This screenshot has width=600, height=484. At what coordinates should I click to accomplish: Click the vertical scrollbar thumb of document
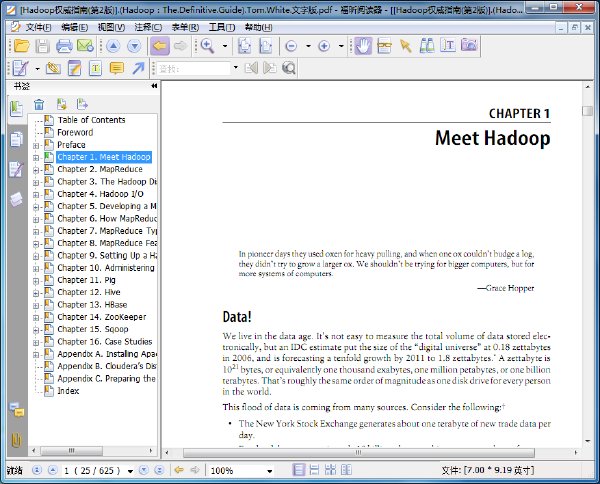[587, 111]
